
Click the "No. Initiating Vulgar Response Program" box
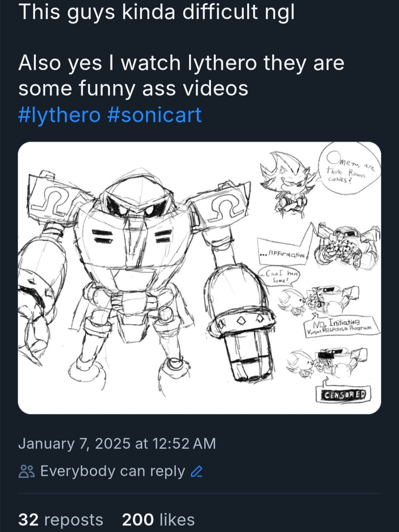(341, 326)
